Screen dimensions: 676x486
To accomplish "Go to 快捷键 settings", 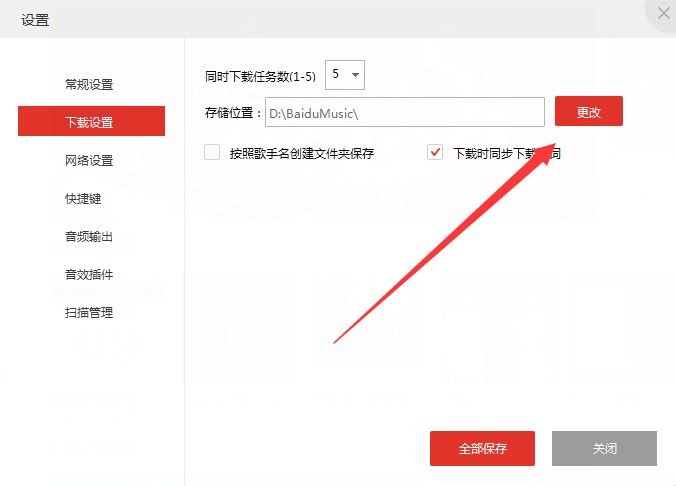I will 83,199.
